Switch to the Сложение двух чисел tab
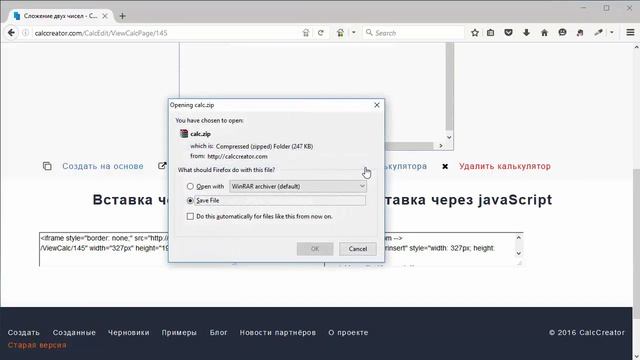The height and width of the screenshot is (360, 640). (60, 16)
